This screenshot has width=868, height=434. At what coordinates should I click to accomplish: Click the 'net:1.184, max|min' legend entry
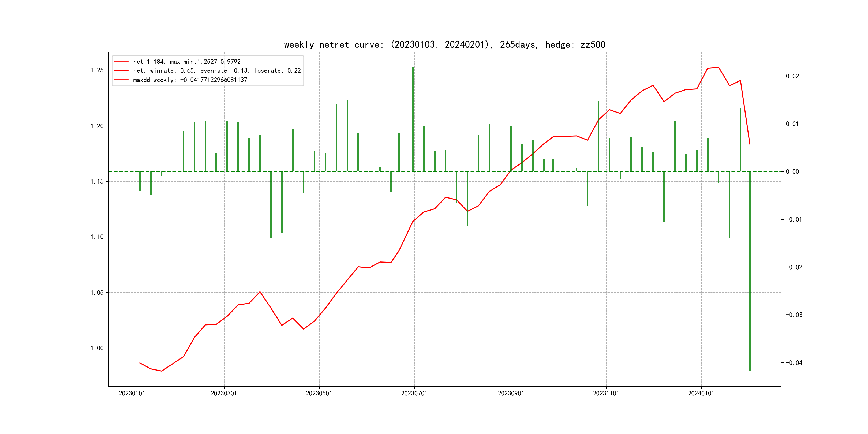coord(187,62)
